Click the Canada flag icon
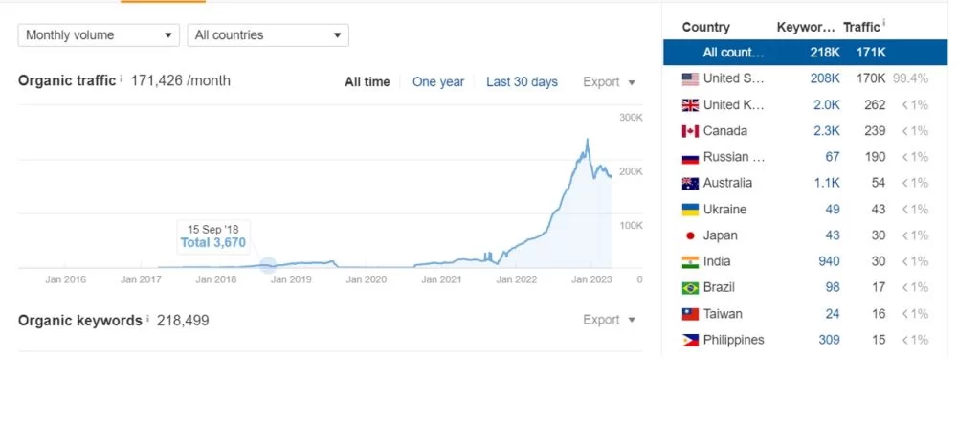Image resolution: width=980 pixels, height=447 pixels. (690, 131)
